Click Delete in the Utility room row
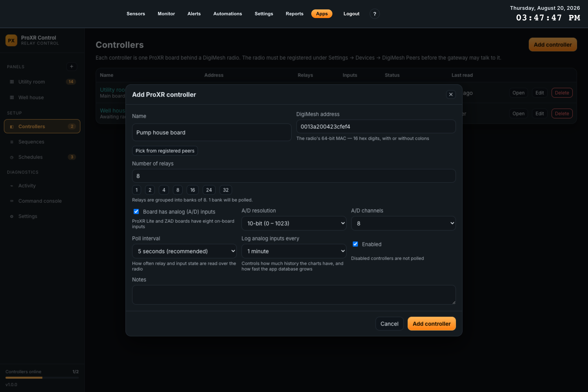The image size is (588, 392). [x=562, y=93]
